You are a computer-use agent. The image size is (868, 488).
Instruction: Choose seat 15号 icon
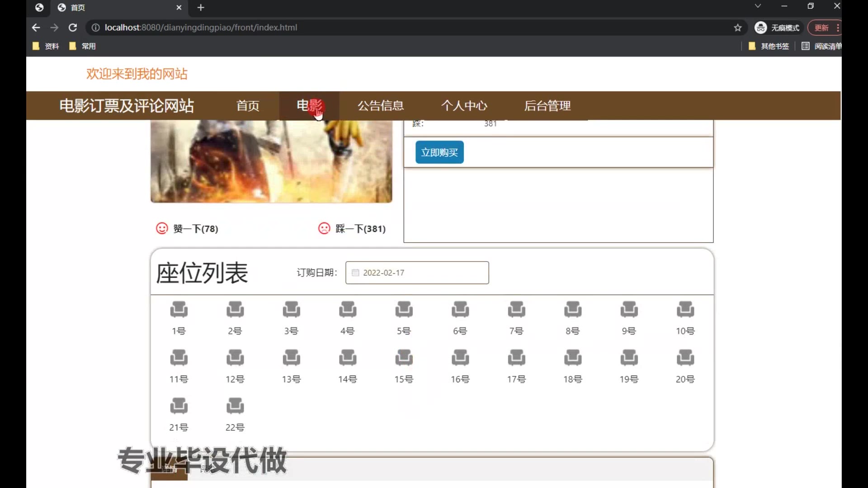tap(404, 358)
